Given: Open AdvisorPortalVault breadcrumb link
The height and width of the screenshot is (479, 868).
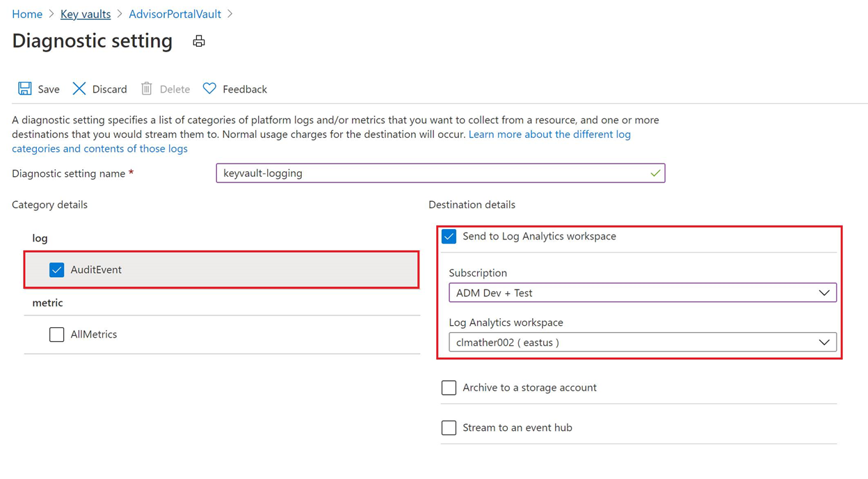Looking at the screenshot, I should pos(175,14).
